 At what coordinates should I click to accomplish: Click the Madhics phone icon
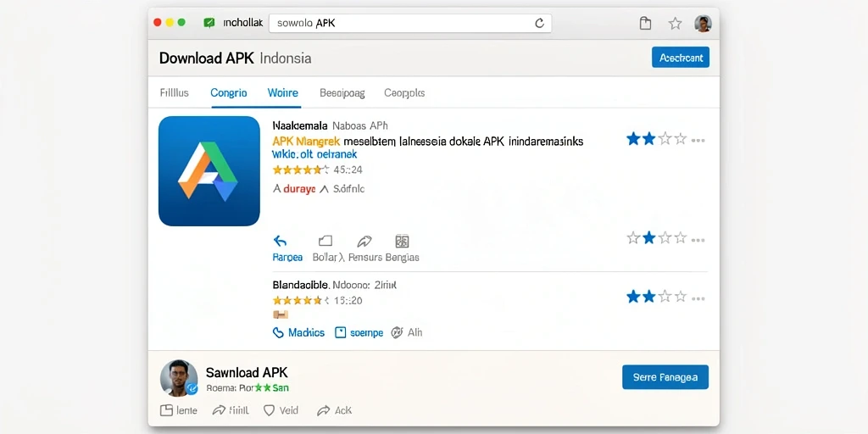278,332
